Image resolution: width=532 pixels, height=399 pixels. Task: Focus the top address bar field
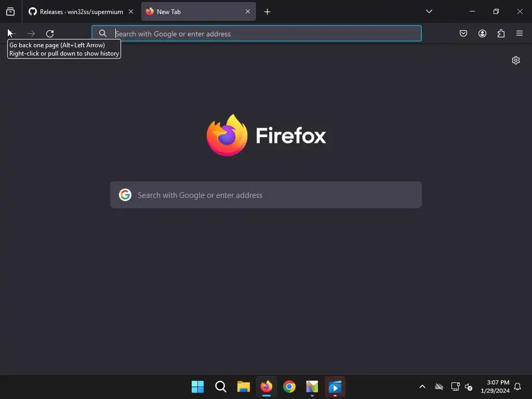click(257, 33)
